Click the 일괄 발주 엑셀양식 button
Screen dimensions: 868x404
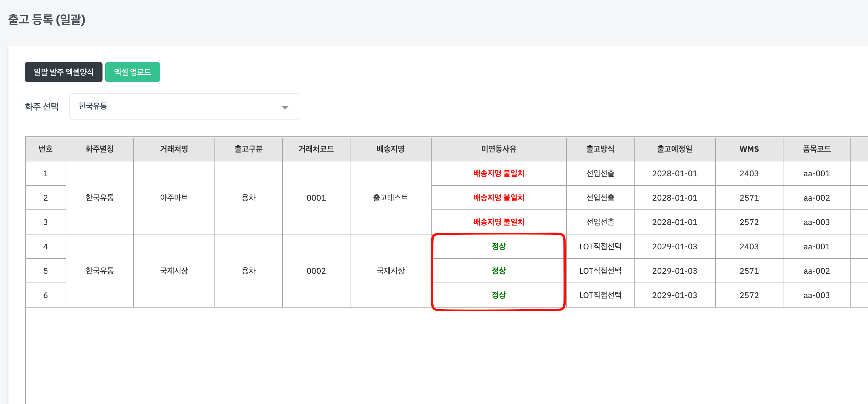pos(64,72)
